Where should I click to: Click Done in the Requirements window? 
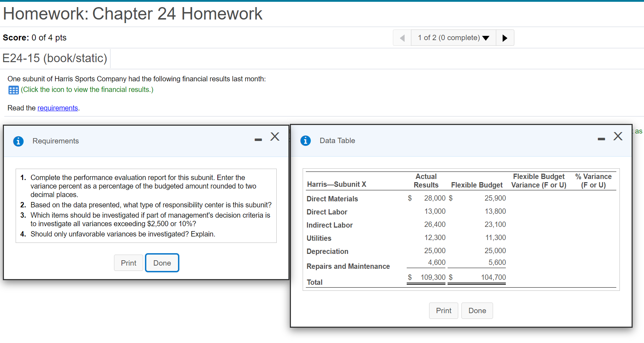click(x=162, y=263)
